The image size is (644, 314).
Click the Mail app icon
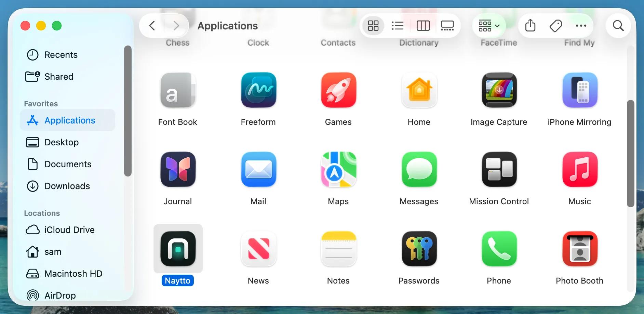tap(258, 169)
